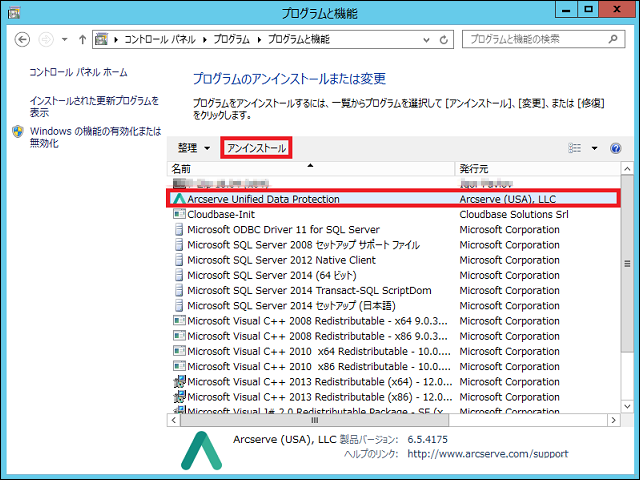Change the list view style icon
Viewport: 640px width, 480px height.
(575, 148)
